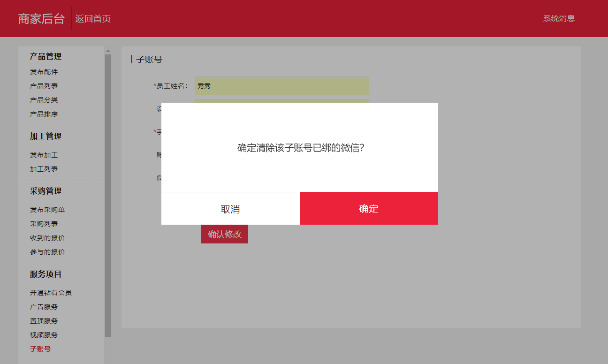The image size is (608, 364).
Task: Select 发布加工 under 加工管理
Action: click(44, 155)
